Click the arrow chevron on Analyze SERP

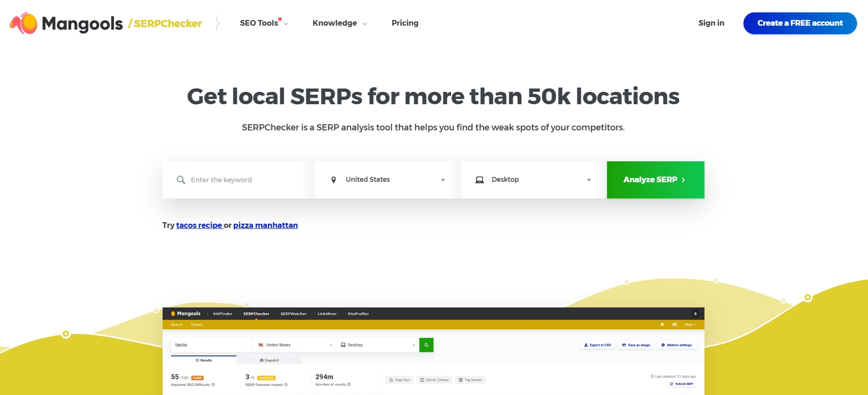coord(683,180)
